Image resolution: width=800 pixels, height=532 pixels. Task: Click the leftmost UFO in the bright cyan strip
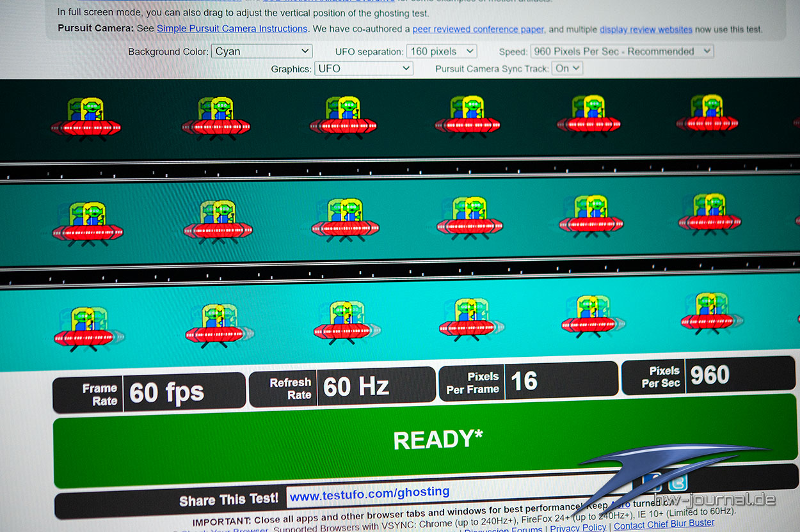86,329
